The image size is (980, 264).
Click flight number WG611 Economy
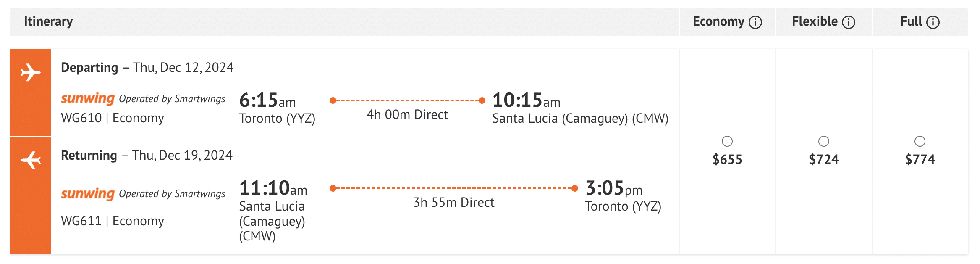tap(113, 221)
